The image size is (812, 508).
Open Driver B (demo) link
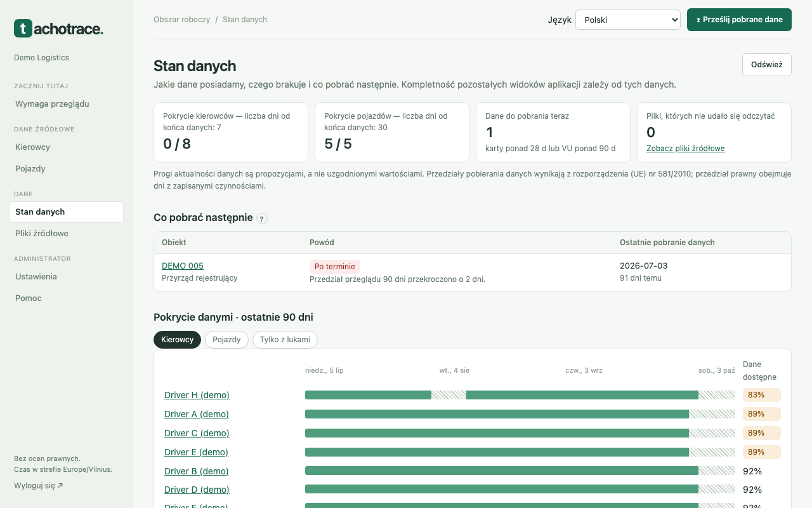click(197, 471)
